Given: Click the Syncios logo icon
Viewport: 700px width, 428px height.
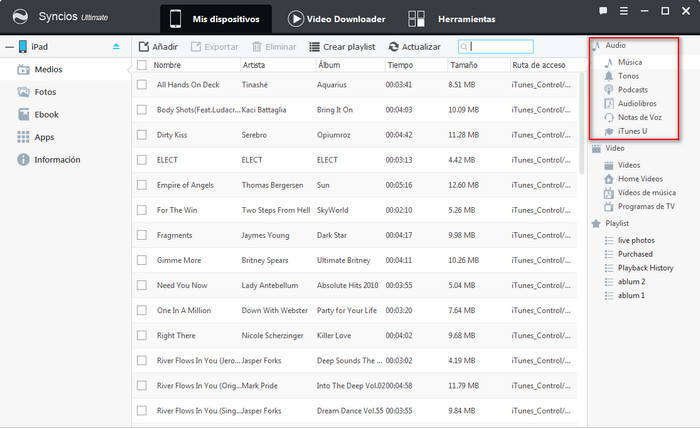Looking at the screenshot, I should coord(20,17).
